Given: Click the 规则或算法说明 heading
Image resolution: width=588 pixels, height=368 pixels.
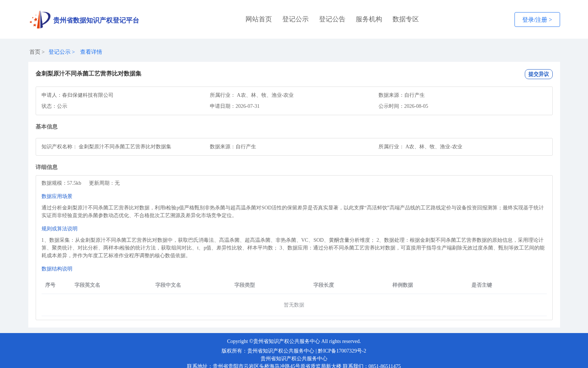Looking at the screenshot, I should pyautogui.click(x=60, y=229).
